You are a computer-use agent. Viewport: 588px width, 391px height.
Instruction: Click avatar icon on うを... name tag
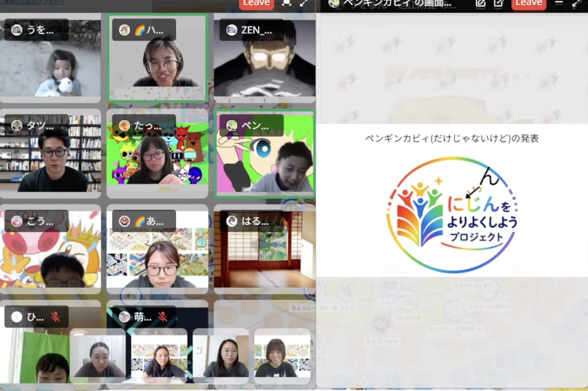(x=17, y=30)
